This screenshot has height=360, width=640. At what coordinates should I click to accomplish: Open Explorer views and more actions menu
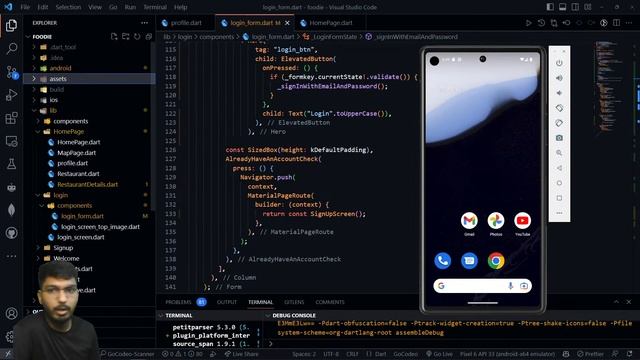(x=144, y=23)
